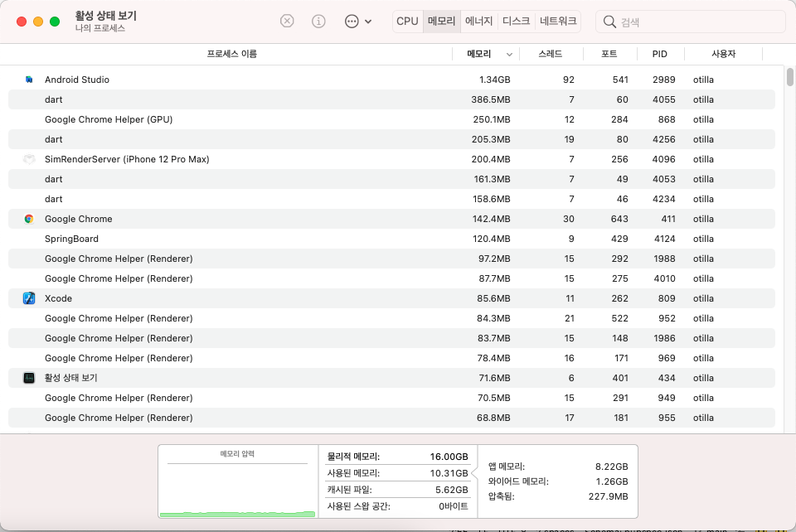Screen dimensions: 796x532
Task: Click thread count 92 for Android Studio
Action: pyautogui.click(x=569, y=80)
